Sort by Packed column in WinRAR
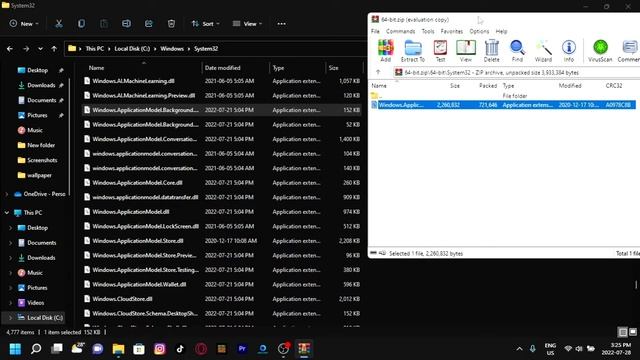Image resolution: width=640 pixels, height=360 pixels. click(x=488, y=86)
